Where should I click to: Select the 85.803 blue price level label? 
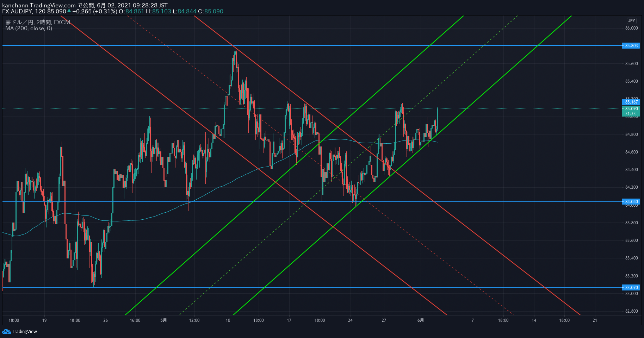coord(631,46)
